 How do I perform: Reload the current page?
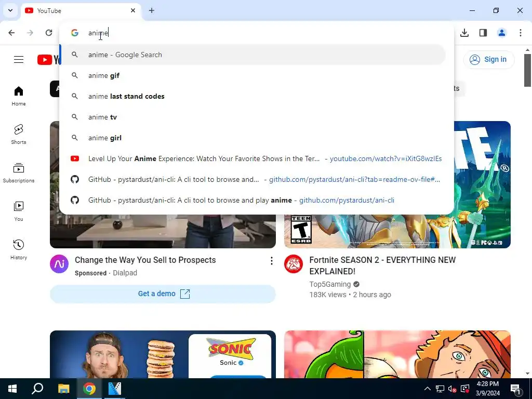click(x=49, y=33)
